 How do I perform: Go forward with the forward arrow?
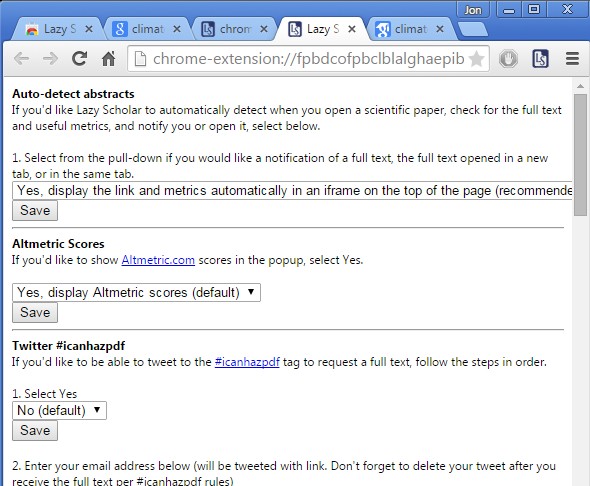tap(50, 59)
